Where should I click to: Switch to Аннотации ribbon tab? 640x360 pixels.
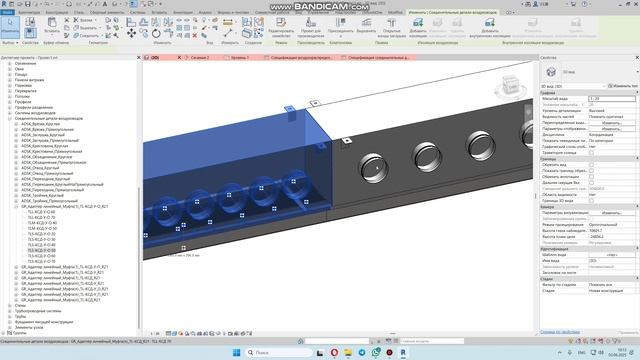pos(182,12)
